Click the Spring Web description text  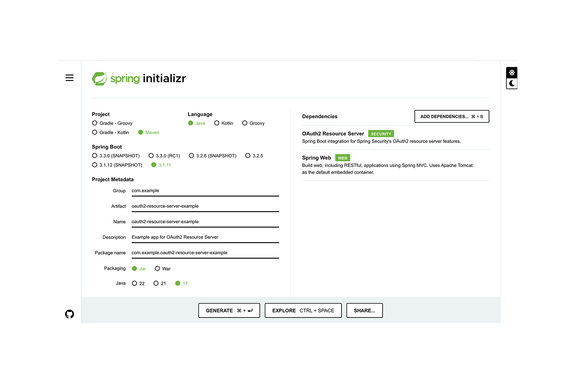[x=387, y=169]
